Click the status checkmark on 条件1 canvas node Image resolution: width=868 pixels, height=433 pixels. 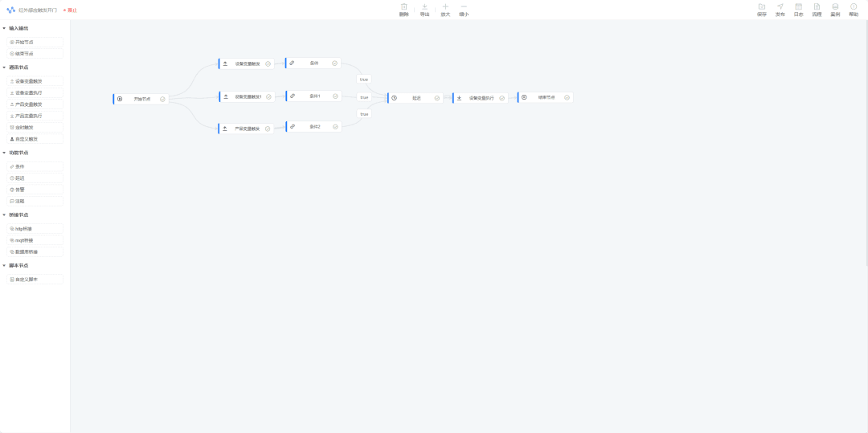(x=335, y=96)
